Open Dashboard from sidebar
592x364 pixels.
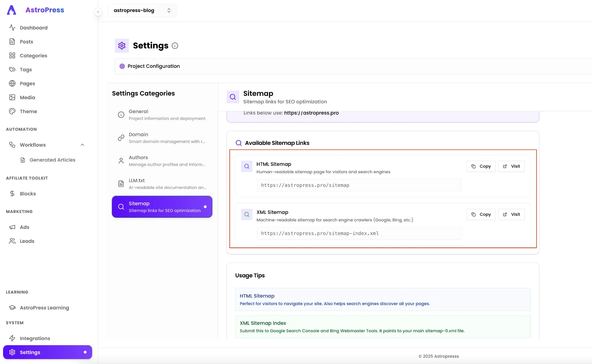coord(33,28)
